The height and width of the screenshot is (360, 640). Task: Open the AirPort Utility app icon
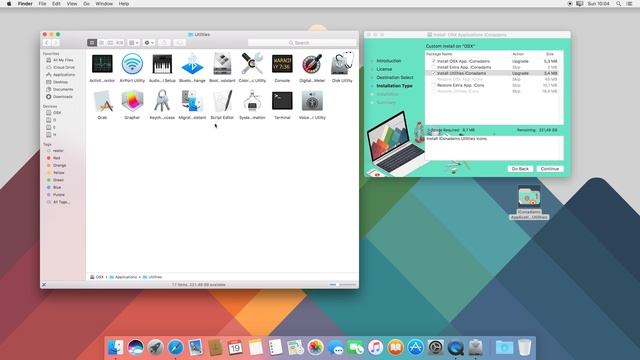[x=132, y=64]
